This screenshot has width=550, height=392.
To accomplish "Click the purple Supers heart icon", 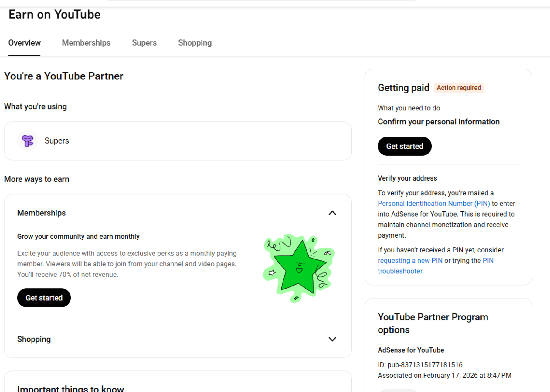I will (28, 141).
